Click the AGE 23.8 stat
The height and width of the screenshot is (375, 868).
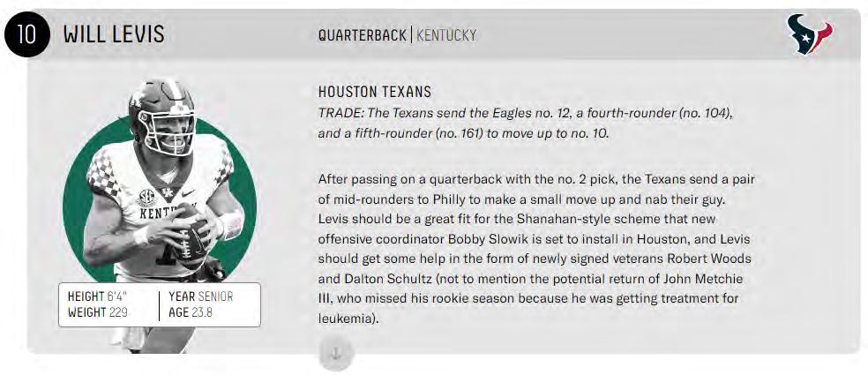pyautogui.click(x=191, y=312)
